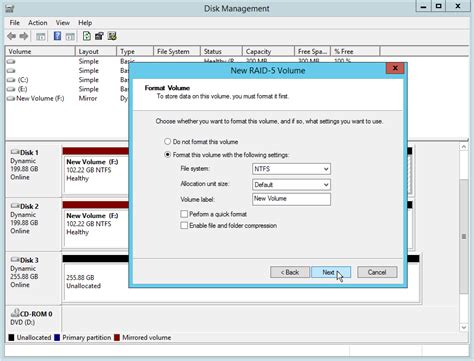Screen dimensions: 474x361
Task: Select the New Volume (F:) partition on Disk 1
Action: click(x=96, y=175)
